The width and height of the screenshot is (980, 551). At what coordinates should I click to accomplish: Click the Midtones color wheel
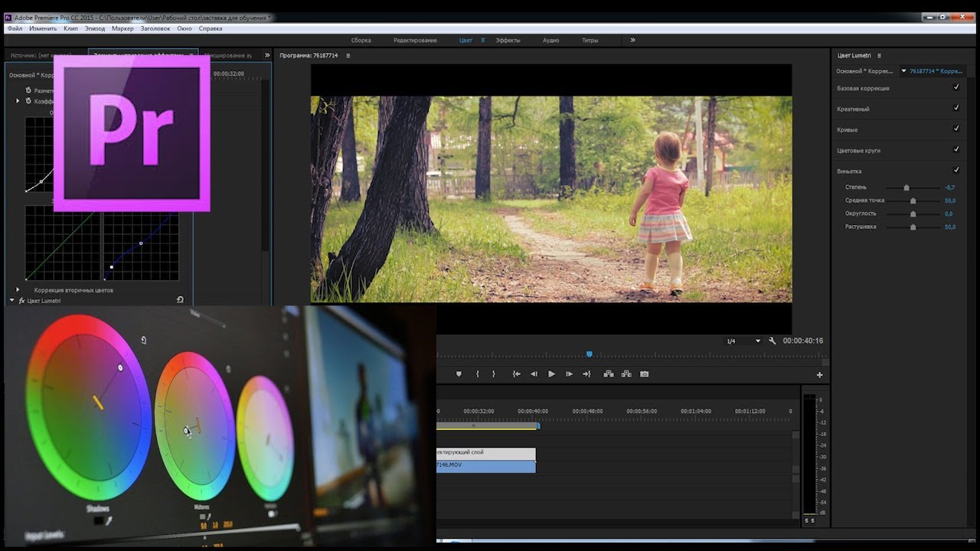click(194, 425)
